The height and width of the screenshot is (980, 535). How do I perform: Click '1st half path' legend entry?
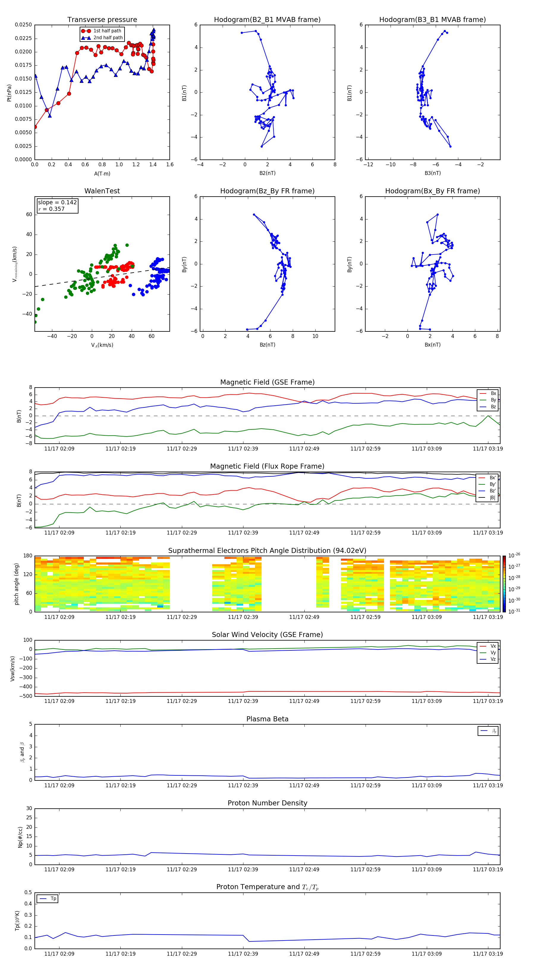coord(102,31)
